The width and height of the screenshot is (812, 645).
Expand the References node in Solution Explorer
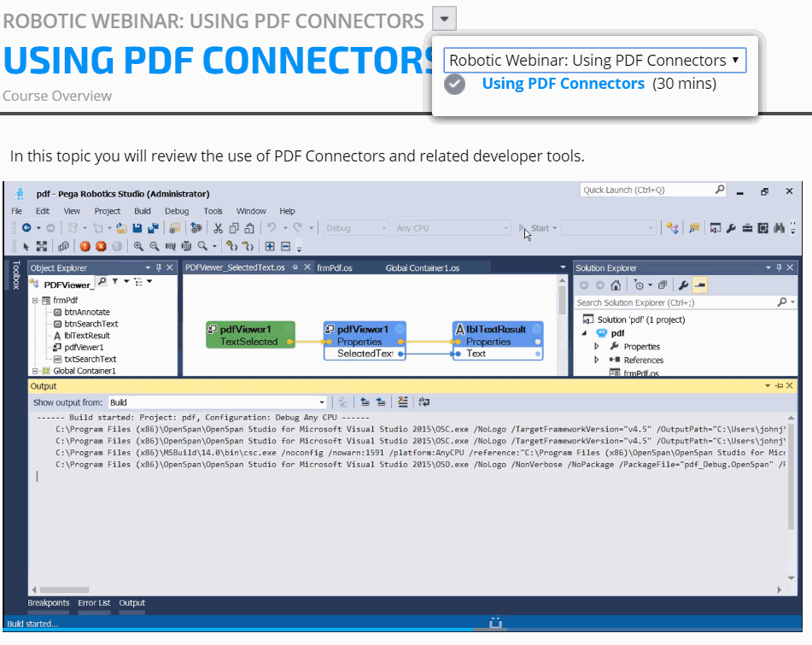click(597, 360)
